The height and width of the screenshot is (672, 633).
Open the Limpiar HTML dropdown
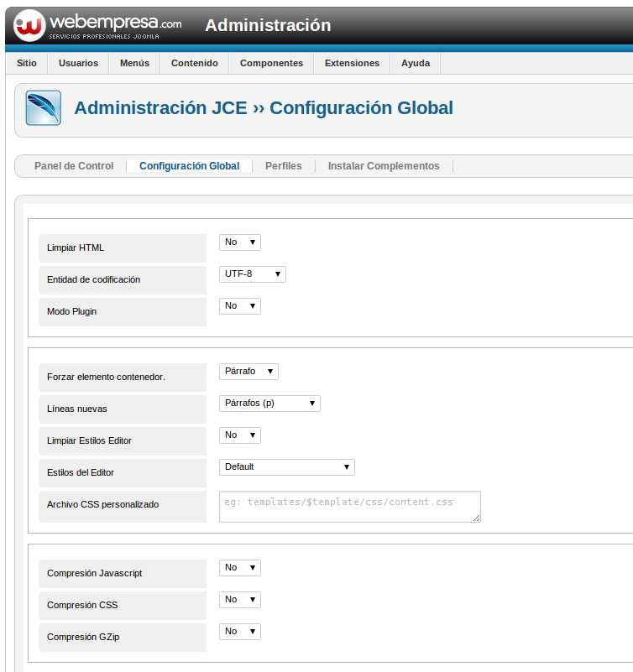point(240,242)
